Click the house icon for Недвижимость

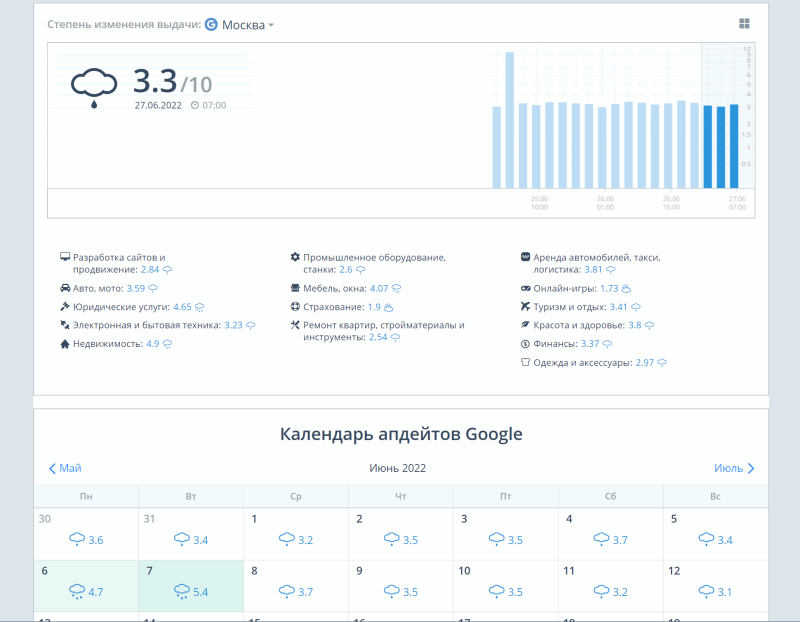(65, 344)
